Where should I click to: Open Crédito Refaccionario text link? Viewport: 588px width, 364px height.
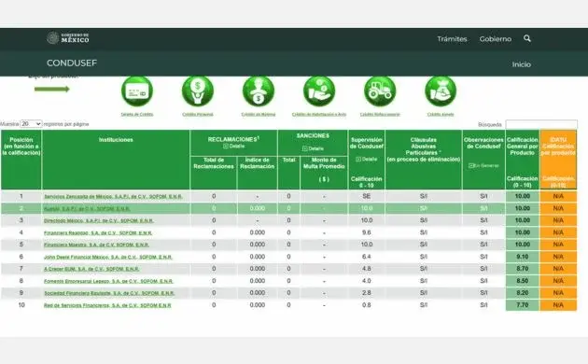pos(380,115)
